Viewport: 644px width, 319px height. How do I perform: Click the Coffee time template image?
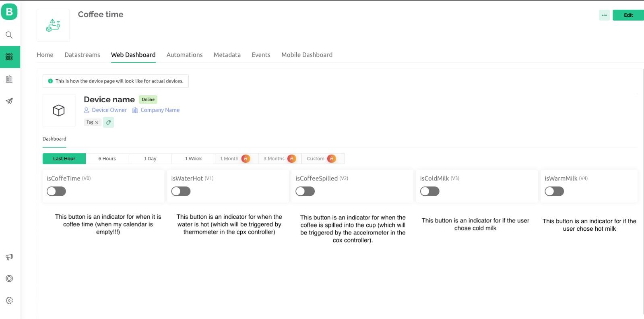coord(53,25)
